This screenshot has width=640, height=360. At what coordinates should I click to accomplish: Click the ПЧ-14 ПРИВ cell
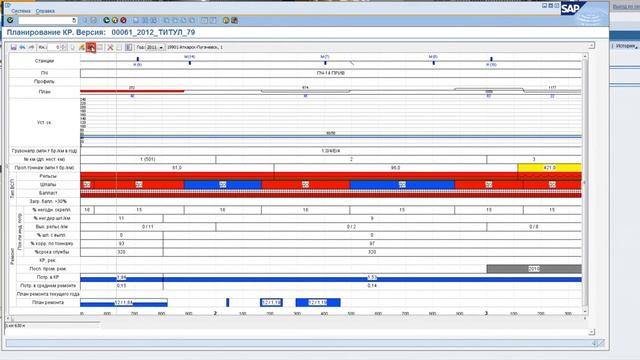(x=331, y=73)
